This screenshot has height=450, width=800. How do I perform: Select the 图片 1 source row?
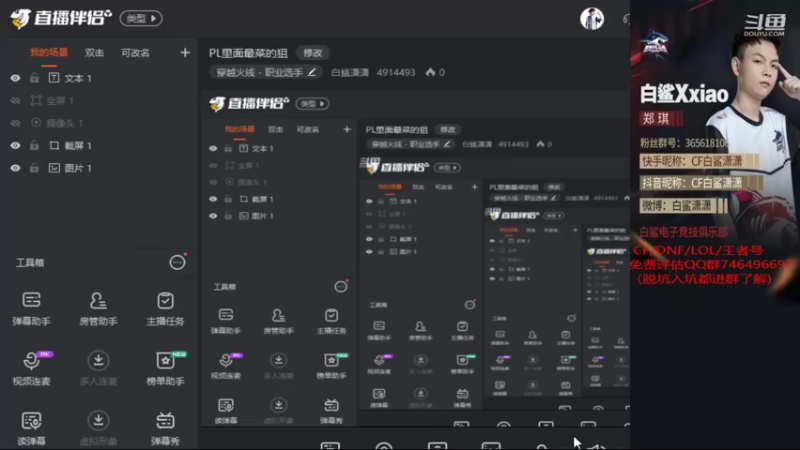click(x=98, y=168)
